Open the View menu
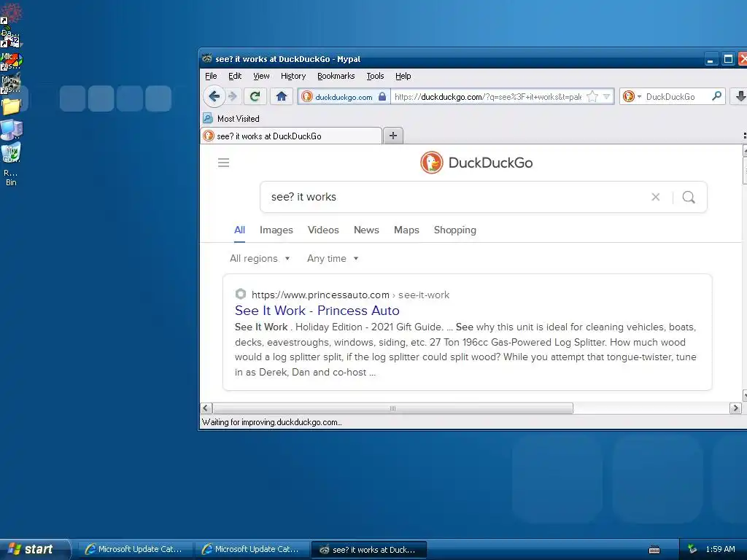The image size is (747, 560). coord(261,76)
